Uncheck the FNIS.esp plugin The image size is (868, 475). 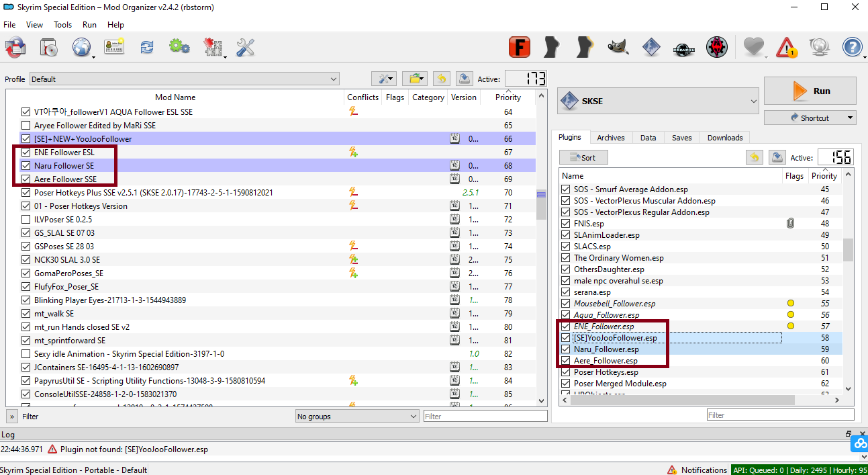[x=566, y=224]
